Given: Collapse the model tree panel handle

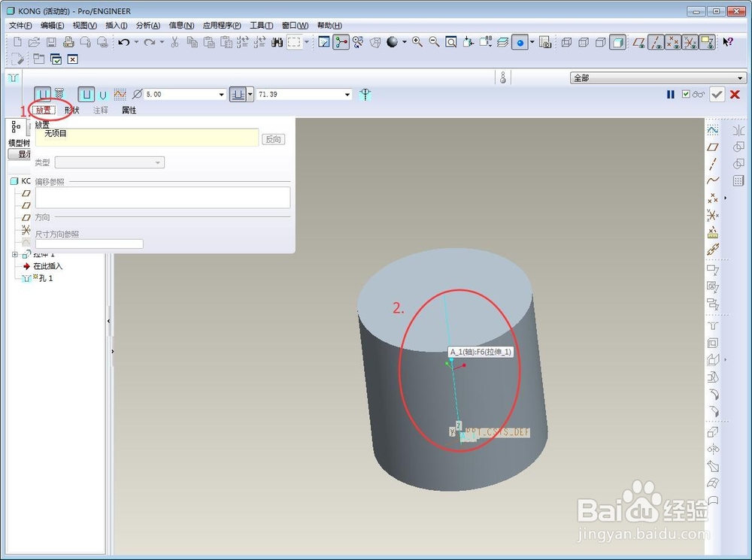Looking at the screenshot, I should (109, 321).
